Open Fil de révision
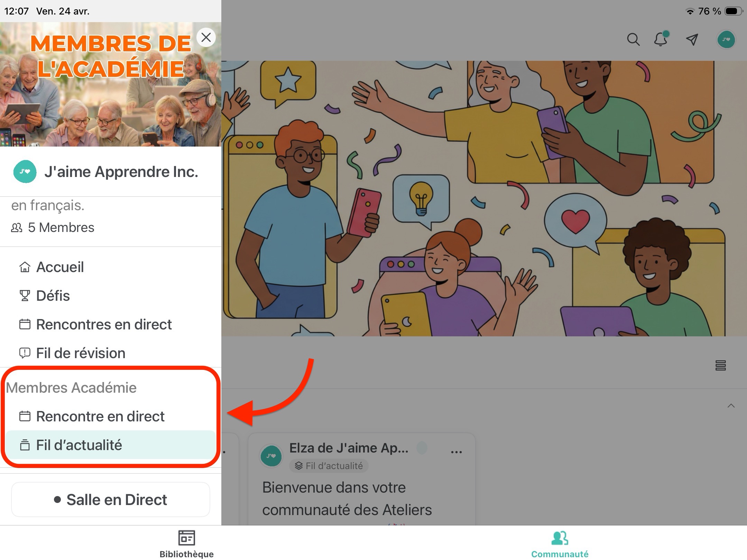Image resolution: width=747 pixels, height=560 pixels. click(111, 353)
